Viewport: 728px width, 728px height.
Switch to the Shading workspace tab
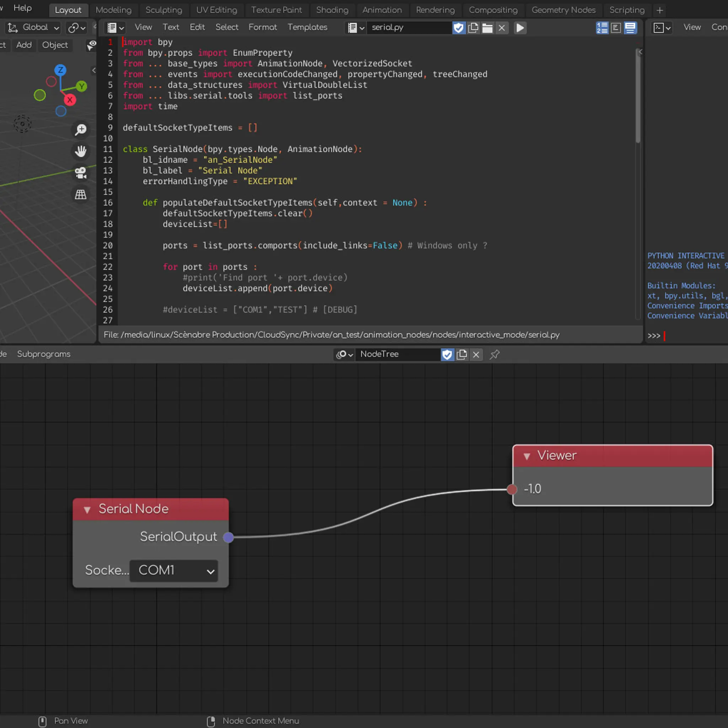[332, 10]
